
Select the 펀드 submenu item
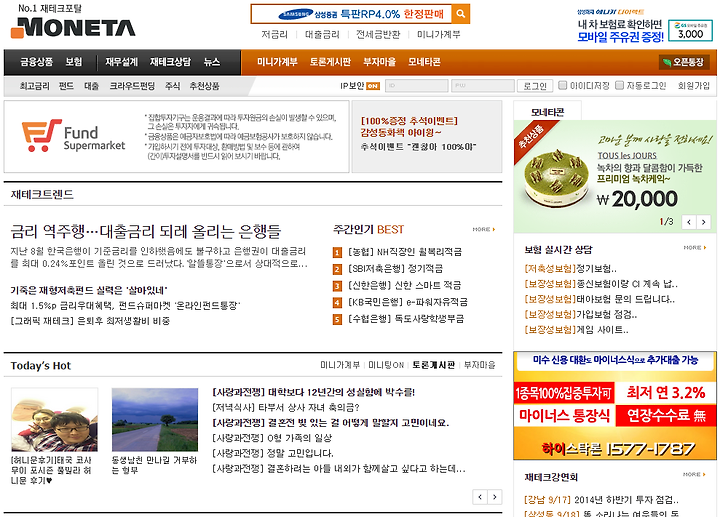(x=67, y=86)
